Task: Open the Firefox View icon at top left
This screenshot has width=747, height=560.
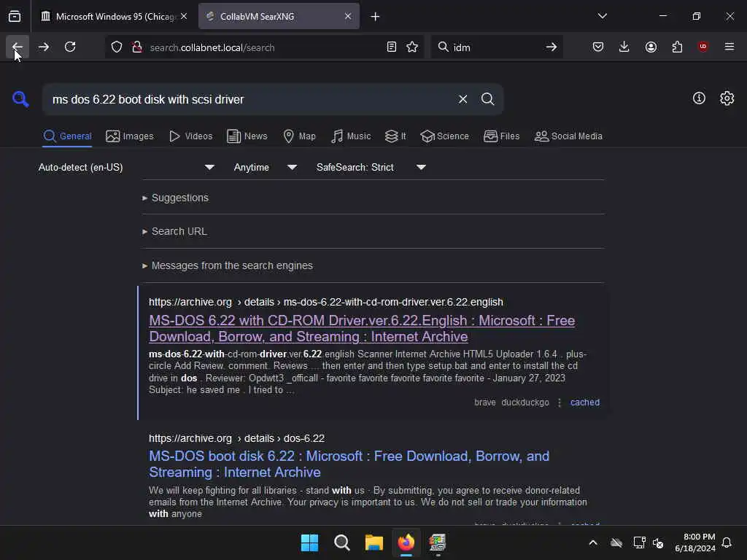Action: pyautogui.click(x=15, y=16)
